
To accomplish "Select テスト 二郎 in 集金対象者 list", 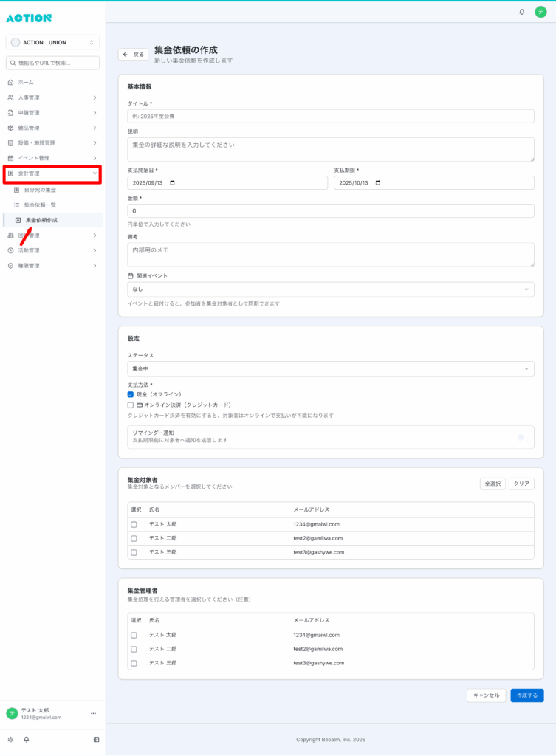I will (134, 538).
